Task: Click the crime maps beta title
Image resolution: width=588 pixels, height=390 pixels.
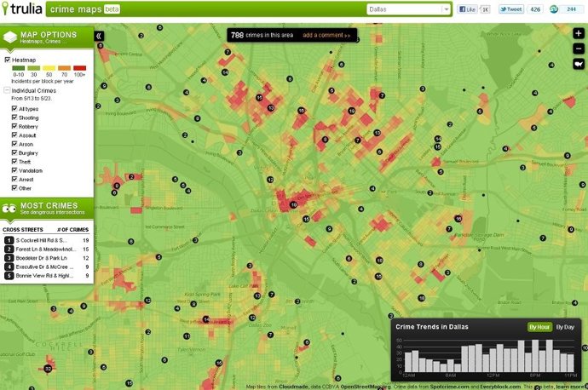Action: (x=84, y=9)
